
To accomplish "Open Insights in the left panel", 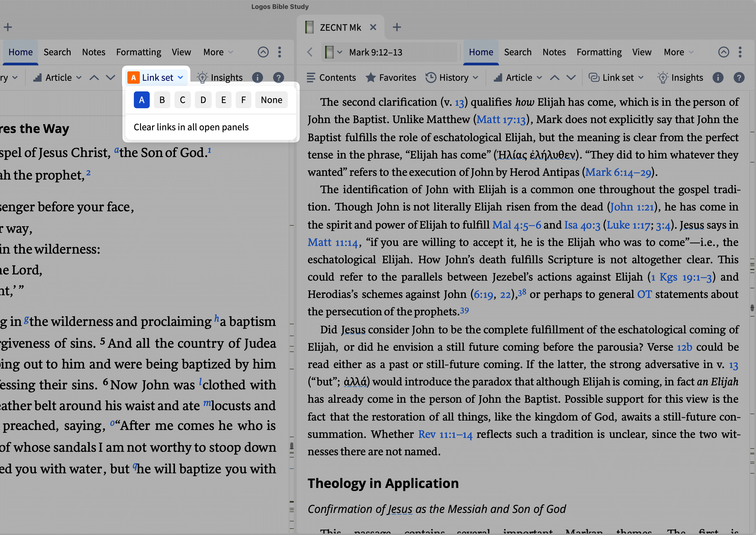I will 220,78.
